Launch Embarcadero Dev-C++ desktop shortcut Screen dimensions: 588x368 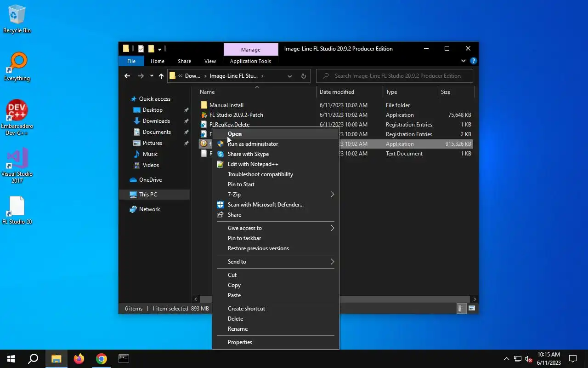pyautogui.click(x=17, y=118)
